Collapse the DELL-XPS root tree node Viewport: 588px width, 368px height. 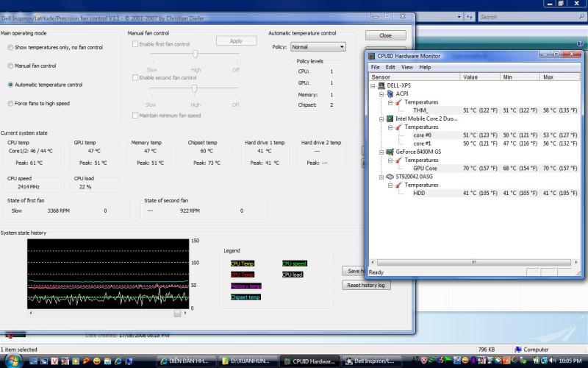coord(373,85)
